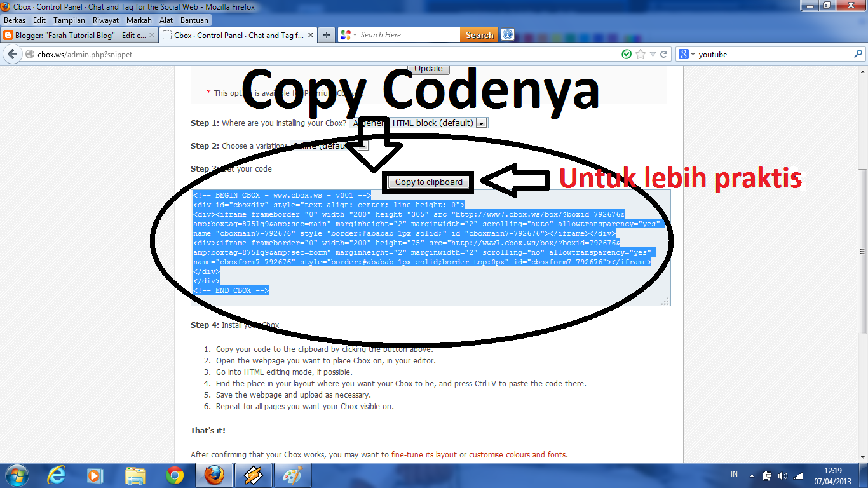Click the browser Back arrow button
The image size is (868, 488).
(x=12, y=55)
